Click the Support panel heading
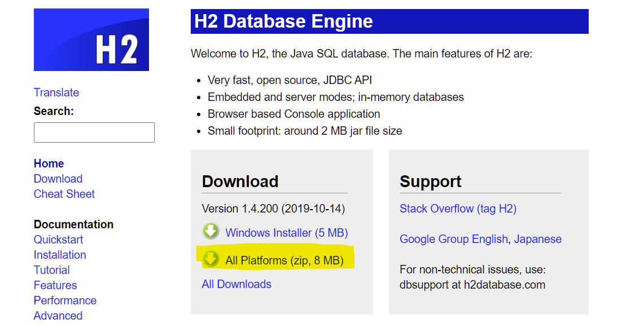644x332 pixels. click(431, 182)
